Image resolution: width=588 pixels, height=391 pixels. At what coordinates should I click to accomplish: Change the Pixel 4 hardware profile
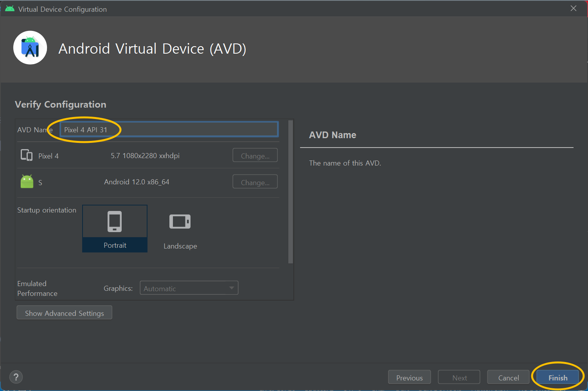pos(255,155)
